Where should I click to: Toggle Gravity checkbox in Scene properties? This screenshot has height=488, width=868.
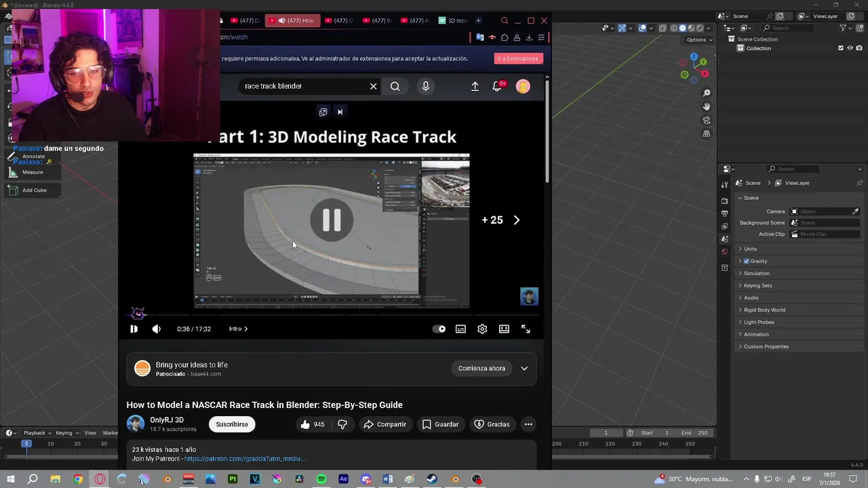[747, 261]
